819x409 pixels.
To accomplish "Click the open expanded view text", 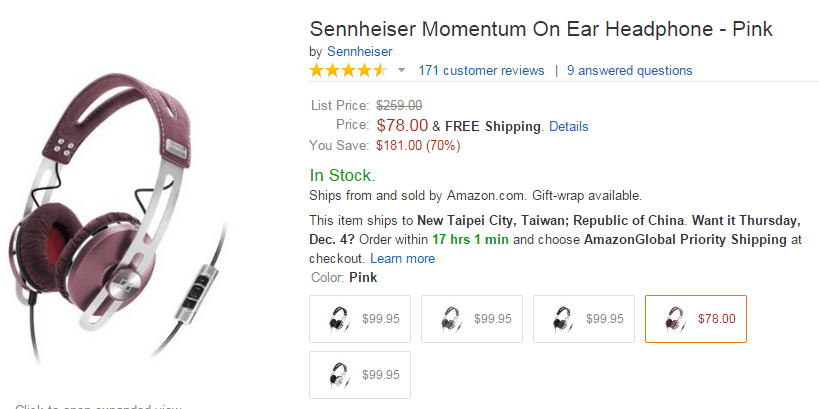I will click(x=98, y=406).
